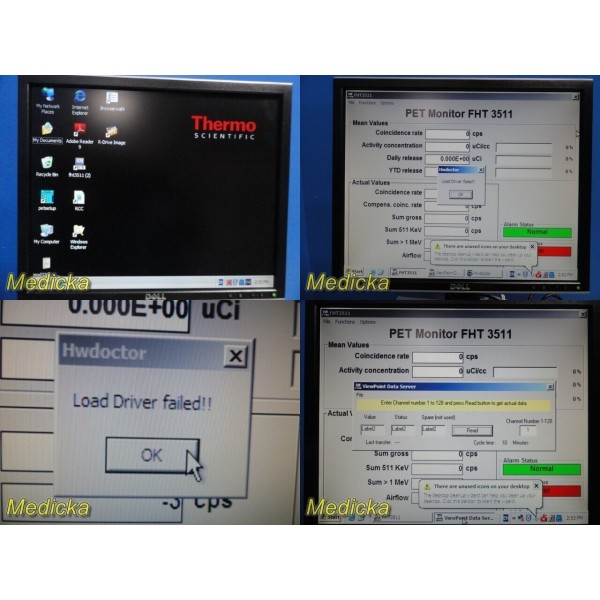Click the Hwdoctor taskbar button
The width and height of the screenshot is (600, 600).
(x=483, y=273)
